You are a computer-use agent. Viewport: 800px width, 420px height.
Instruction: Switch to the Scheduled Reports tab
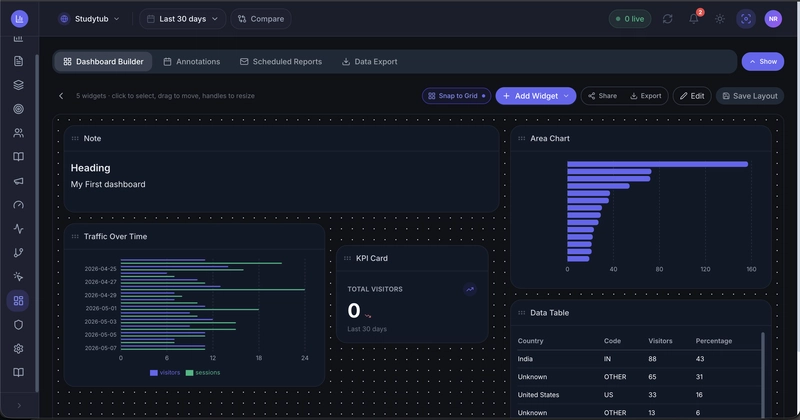coord(281,62)
